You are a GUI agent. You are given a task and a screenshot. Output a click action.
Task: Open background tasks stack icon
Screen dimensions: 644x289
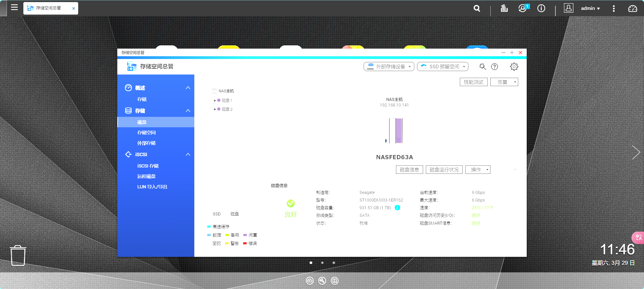[x=504, y=8]
